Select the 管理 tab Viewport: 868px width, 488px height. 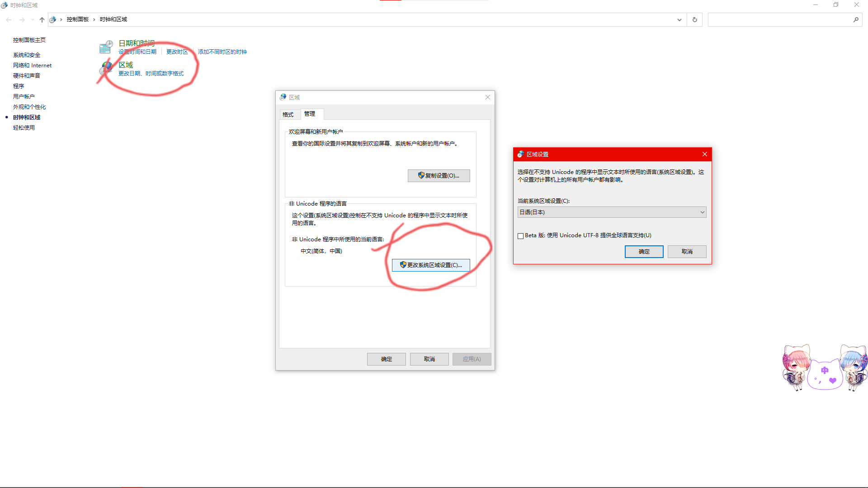pos(310,114)
